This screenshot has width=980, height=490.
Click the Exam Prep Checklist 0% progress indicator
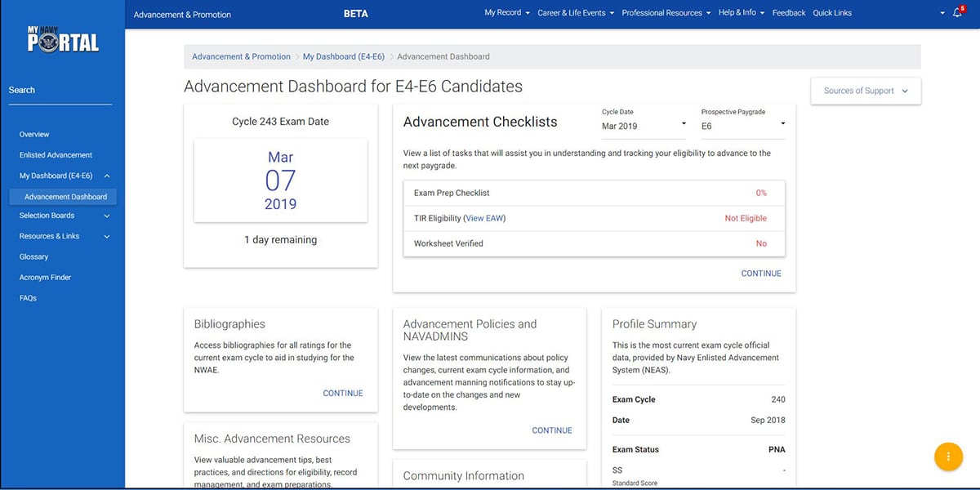tap(761, 193)
